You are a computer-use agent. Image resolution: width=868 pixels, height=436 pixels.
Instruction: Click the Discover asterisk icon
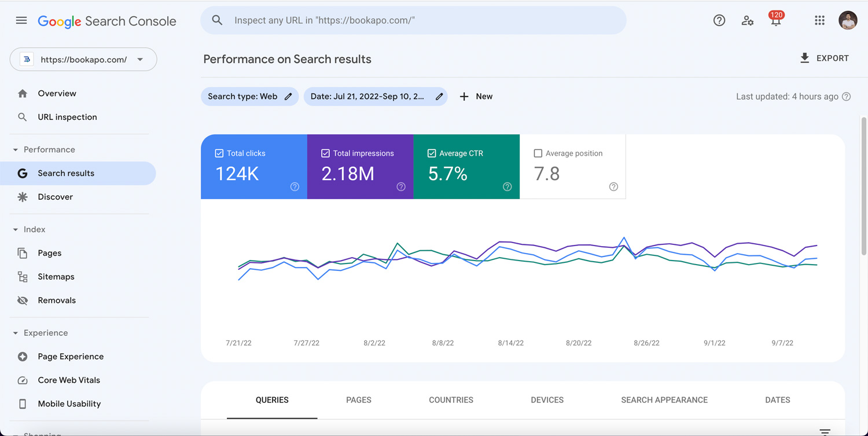tap(23, 197)
